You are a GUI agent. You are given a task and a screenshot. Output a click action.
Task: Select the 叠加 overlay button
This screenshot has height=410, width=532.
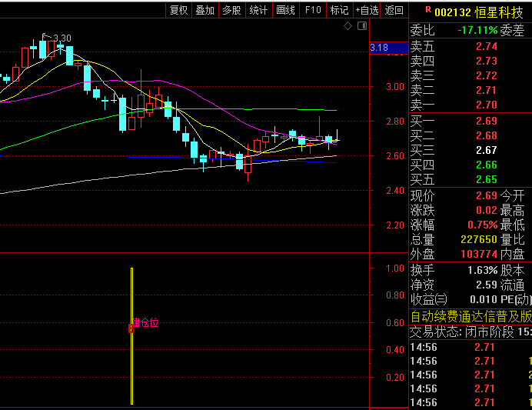tap(205, 10)
